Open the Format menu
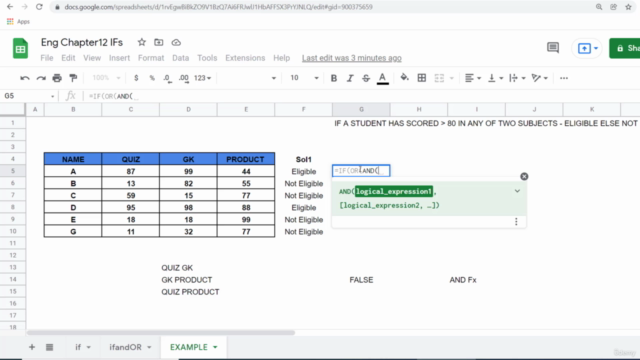640x360 pixels. (x=151, y=58)
